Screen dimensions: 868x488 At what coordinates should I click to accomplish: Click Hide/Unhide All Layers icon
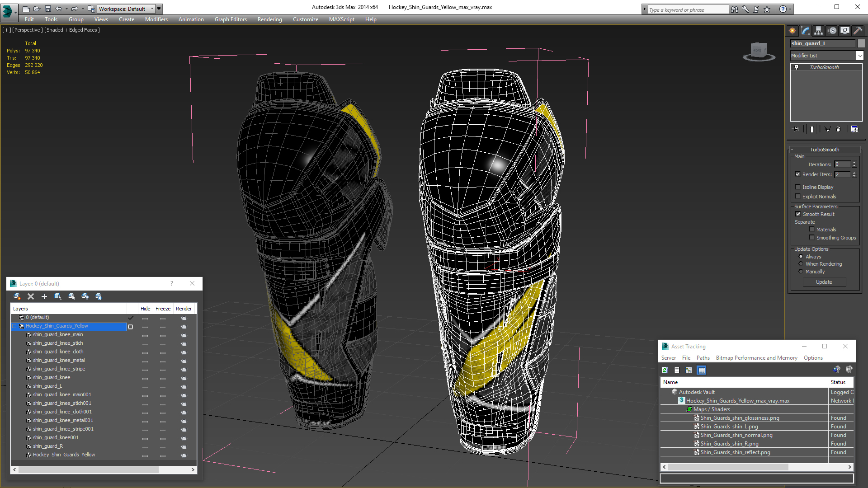(85, 296)
